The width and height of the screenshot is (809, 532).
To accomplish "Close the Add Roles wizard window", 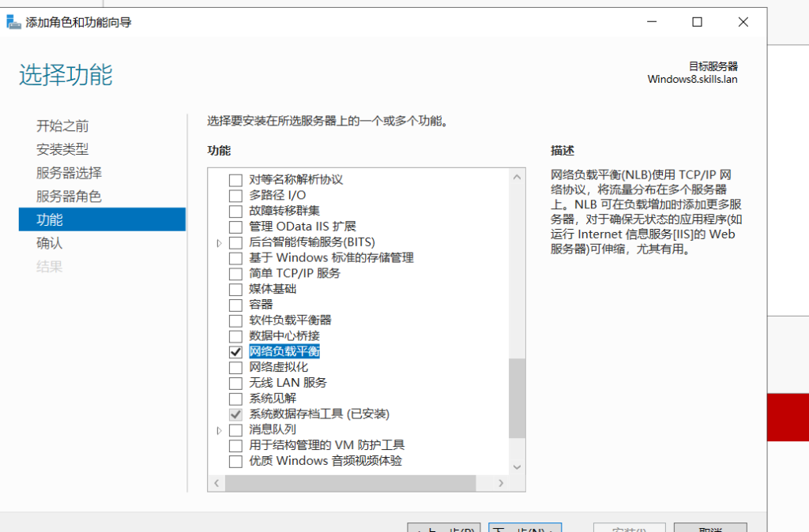I will 743,22.
